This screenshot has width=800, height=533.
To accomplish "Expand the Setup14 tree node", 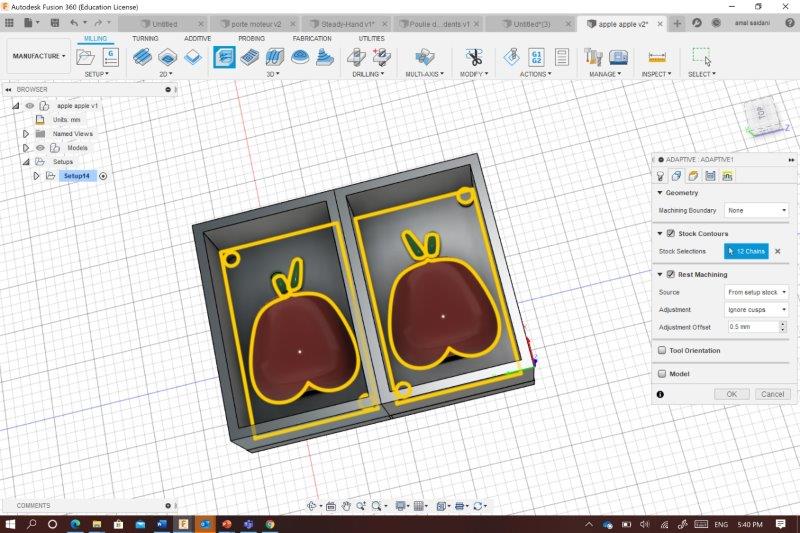I will click(36, 176).
